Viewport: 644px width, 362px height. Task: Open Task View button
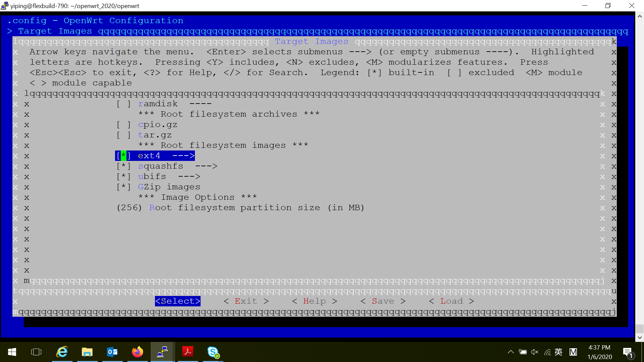click(x=36, y=352)
